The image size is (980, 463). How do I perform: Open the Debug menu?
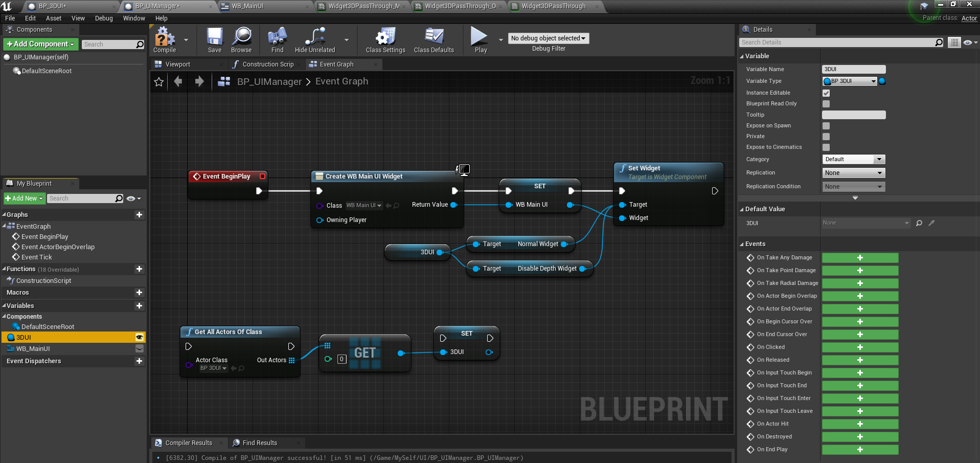[103, 18]
